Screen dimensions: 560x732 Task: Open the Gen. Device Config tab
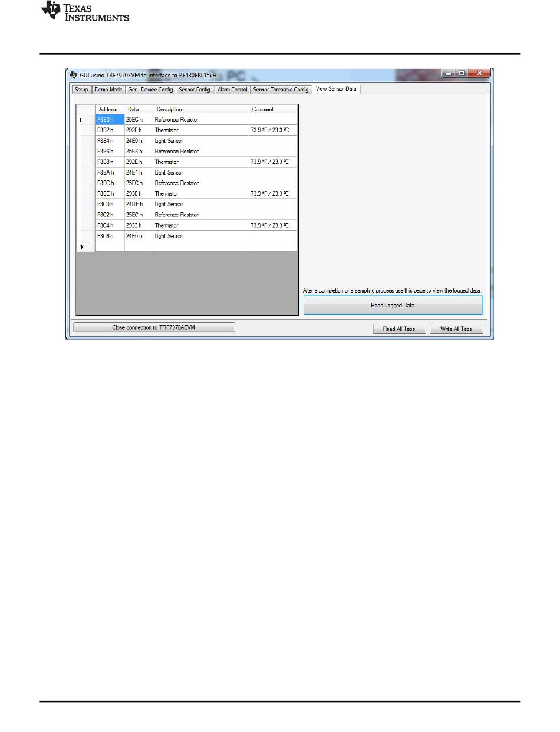click(150, 90)
